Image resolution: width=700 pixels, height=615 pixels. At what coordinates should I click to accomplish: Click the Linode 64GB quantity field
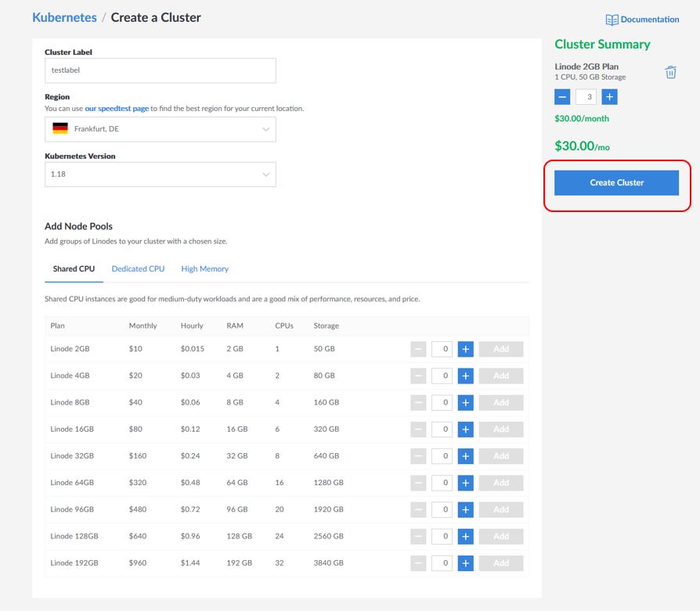442,483
